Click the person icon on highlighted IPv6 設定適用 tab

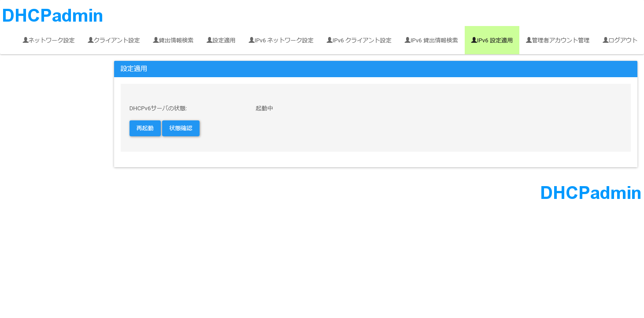coord(474,40)
